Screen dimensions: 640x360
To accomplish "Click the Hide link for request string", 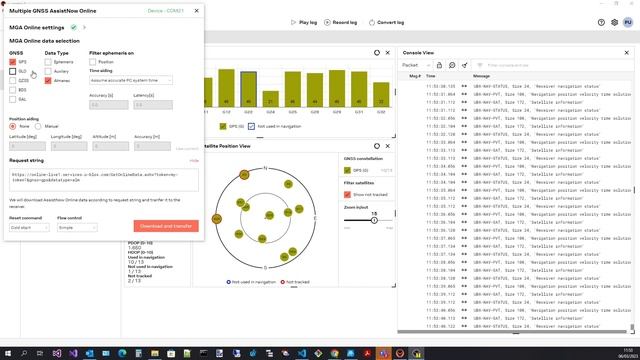I will 194,160.
